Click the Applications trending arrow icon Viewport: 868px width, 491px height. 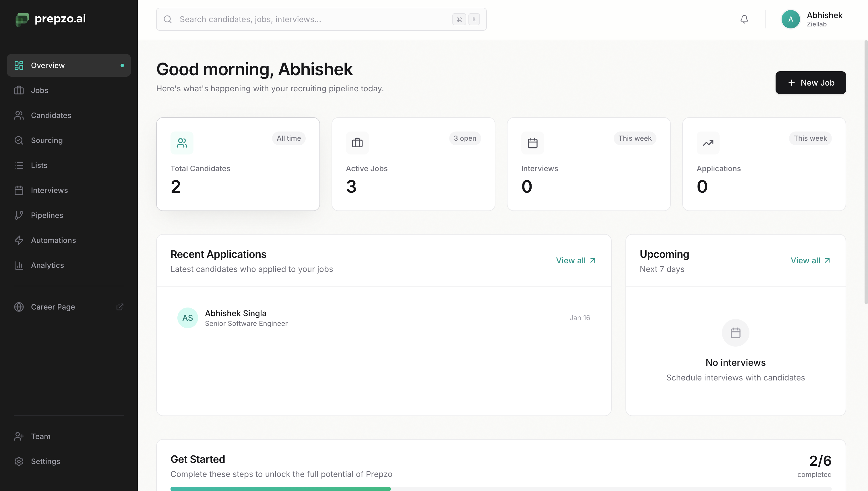click(708, 143)
